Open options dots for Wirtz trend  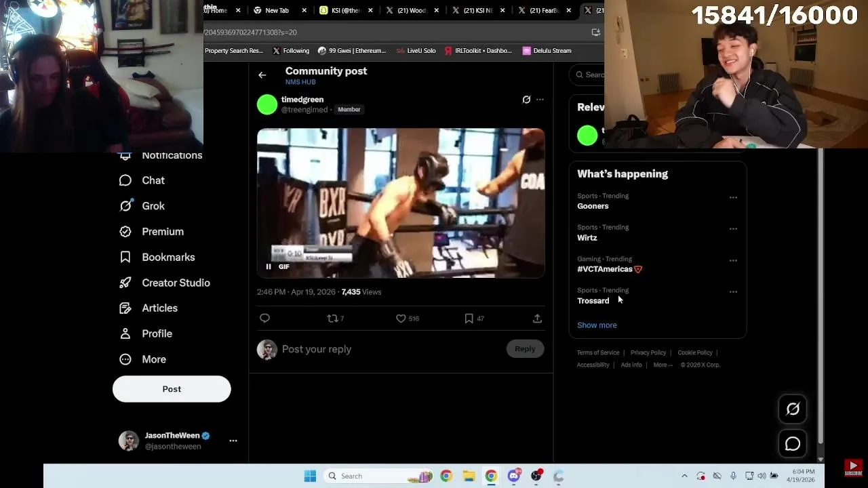click(x=733, y=229)
